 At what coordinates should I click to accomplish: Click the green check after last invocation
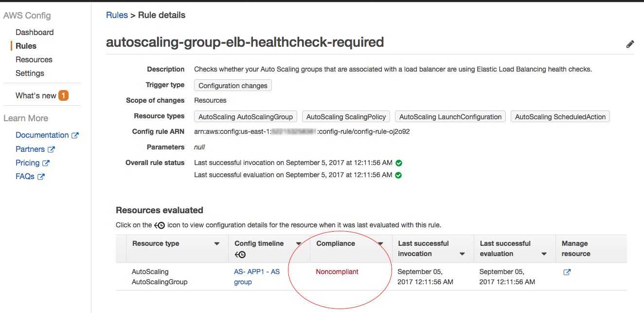[x=399, y=163]
